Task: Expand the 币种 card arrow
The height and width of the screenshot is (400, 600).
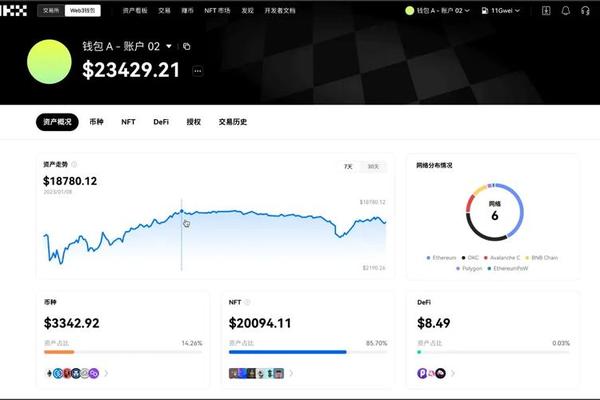Action: pos(106,373)
